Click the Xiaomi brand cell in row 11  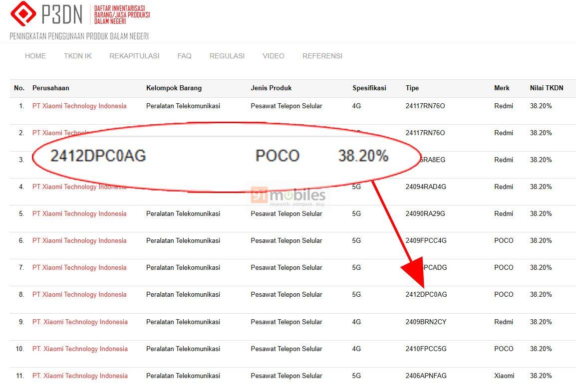coord(504,376)
